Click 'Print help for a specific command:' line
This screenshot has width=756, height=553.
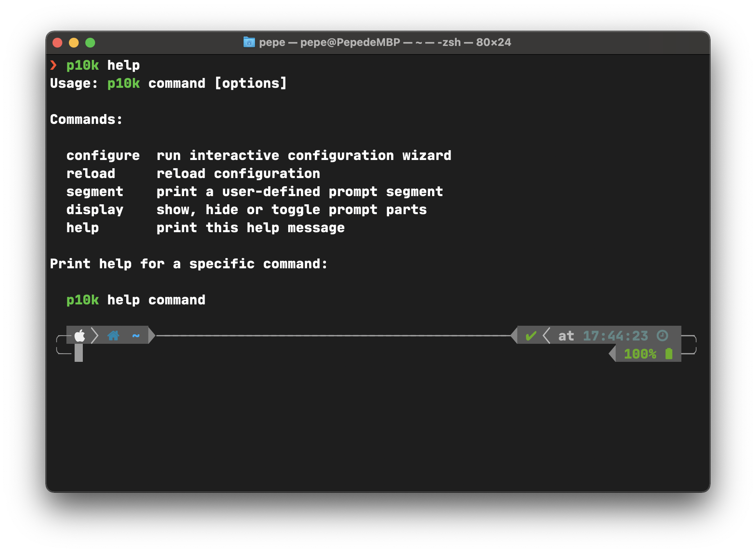click(189, 264)
